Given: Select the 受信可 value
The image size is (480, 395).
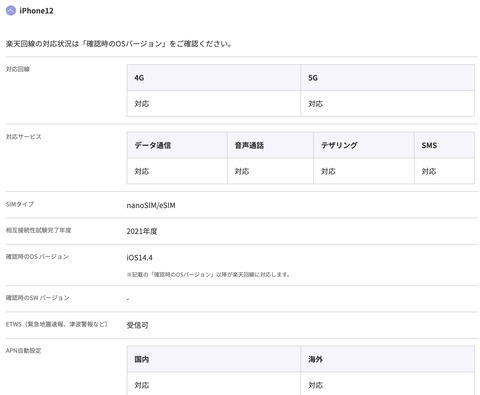Looking at the screenshot, I should pos(137,325).
